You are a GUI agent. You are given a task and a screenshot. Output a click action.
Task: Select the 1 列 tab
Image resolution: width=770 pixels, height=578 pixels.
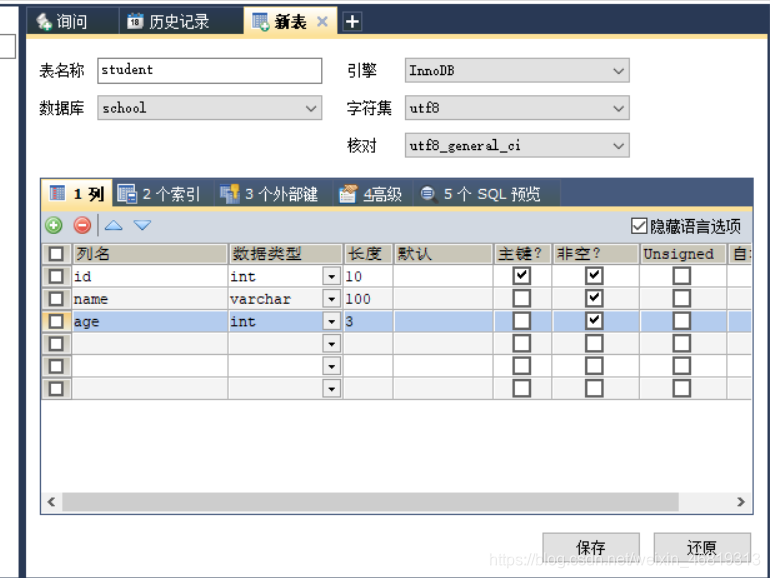point(78,194)
